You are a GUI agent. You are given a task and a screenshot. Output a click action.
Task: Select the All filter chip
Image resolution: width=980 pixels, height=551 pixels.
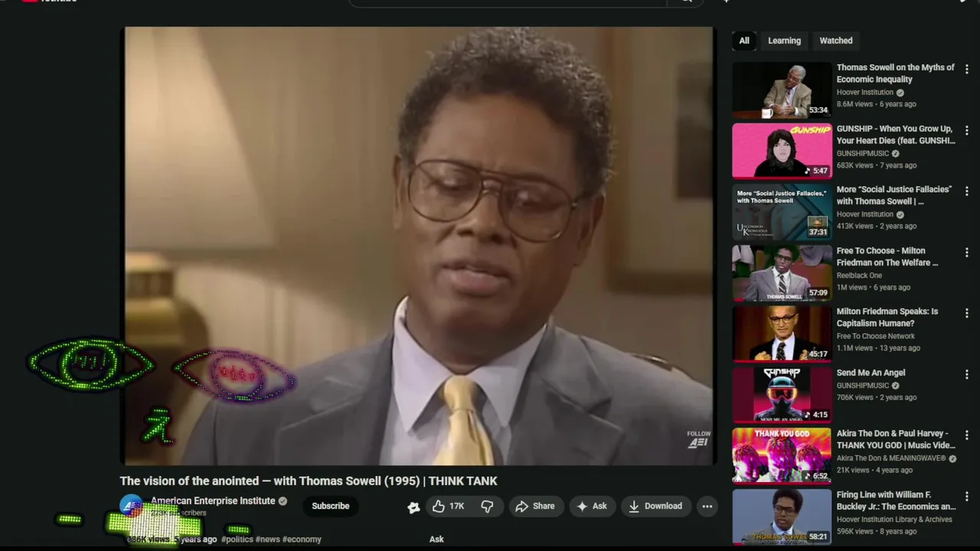pos(744,41)
